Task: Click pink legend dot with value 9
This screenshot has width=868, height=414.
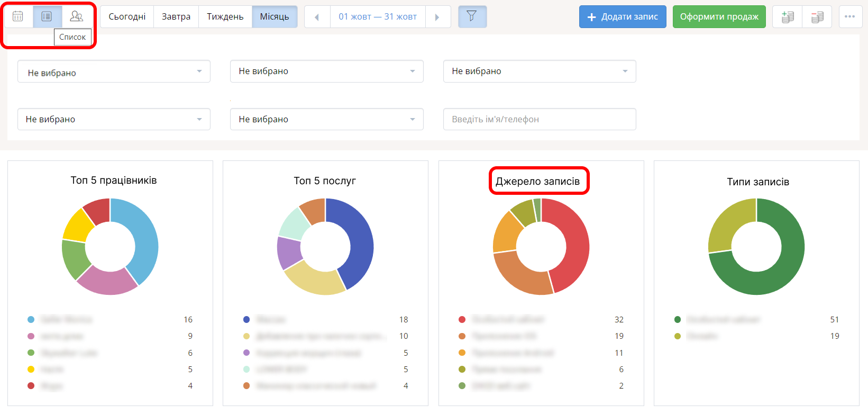Action: pyautogui.click(x=31, y=336)
